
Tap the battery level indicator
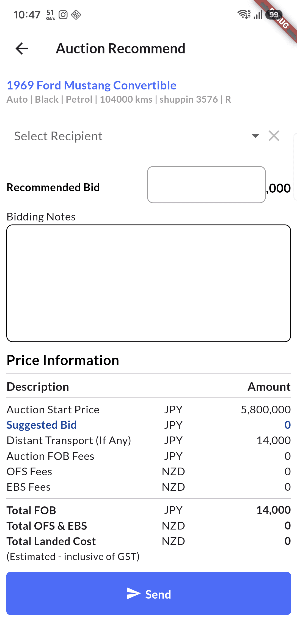tap(274, 15)
